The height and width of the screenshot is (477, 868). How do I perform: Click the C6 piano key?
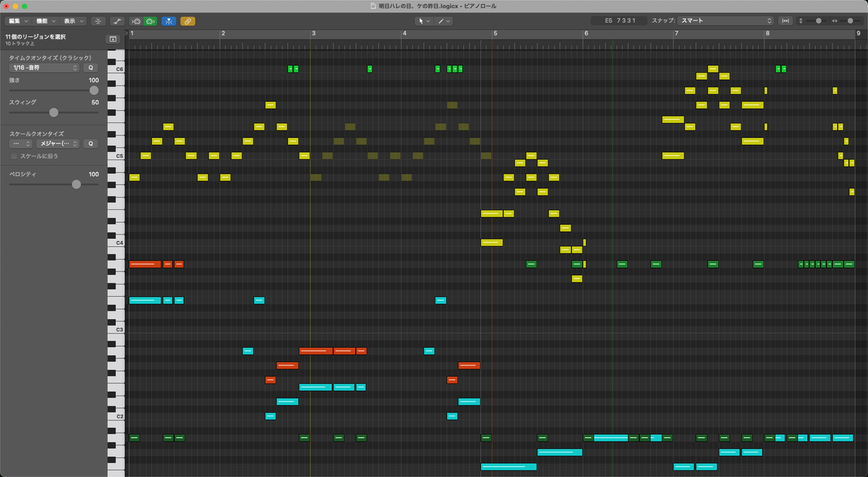[116, 69]
